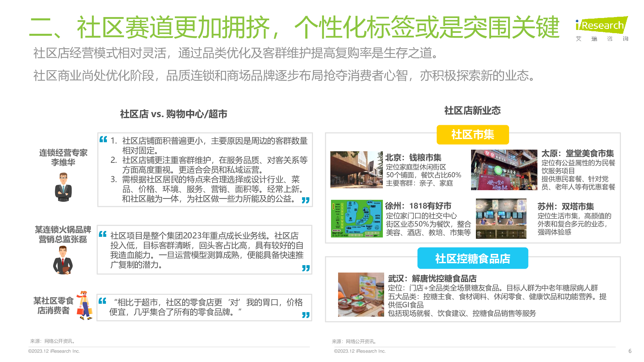Screen dimensions: 644x362
Task: Open the 徐州1818有好市 map image
Action: point(357,218)
